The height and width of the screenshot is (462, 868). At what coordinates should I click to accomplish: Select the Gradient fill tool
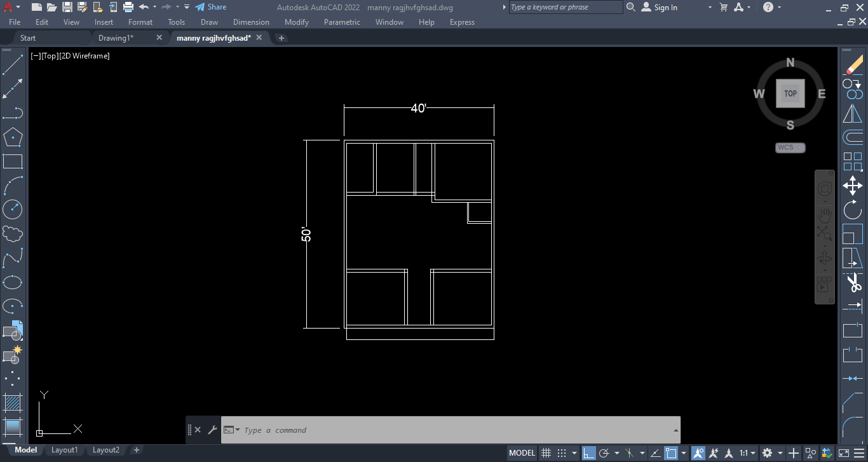click(x=13, y=426)
